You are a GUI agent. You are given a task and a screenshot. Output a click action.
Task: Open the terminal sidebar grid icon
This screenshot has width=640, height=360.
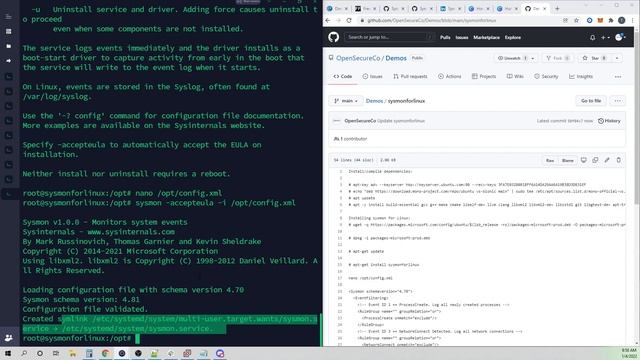pos(9,31)
